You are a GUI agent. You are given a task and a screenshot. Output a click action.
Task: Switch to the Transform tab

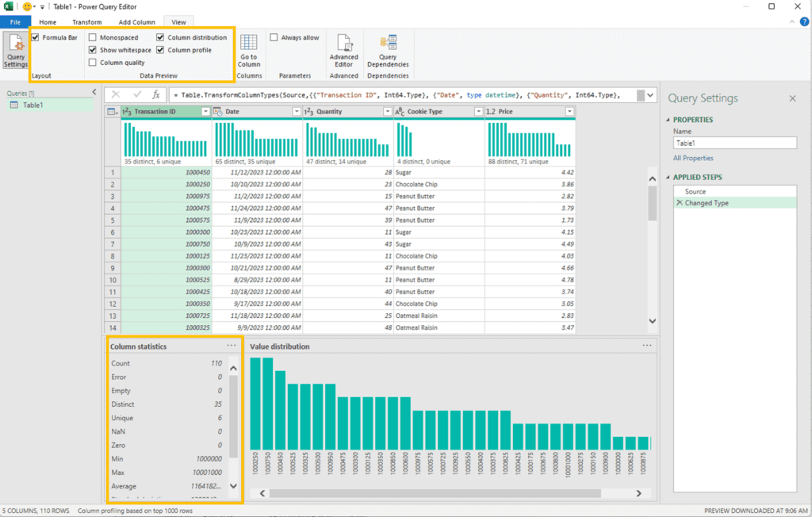click(x=87, y=22)
